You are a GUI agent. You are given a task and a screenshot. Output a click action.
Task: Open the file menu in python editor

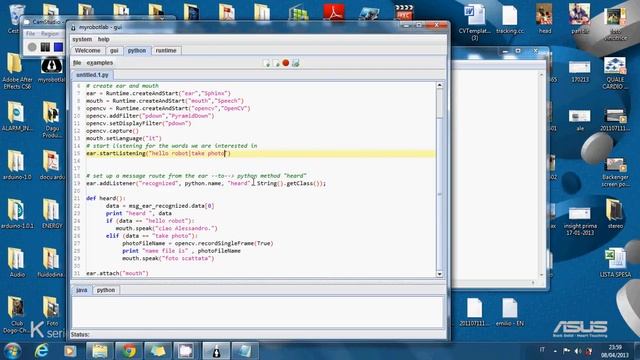pyautogui.click(x=77, y=63)
